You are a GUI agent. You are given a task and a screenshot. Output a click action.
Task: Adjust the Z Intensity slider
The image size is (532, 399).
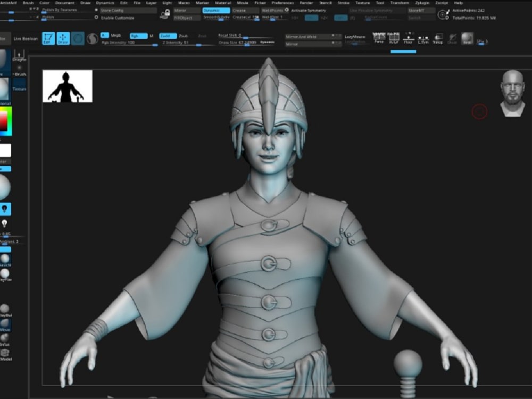(x=188, y=43)
